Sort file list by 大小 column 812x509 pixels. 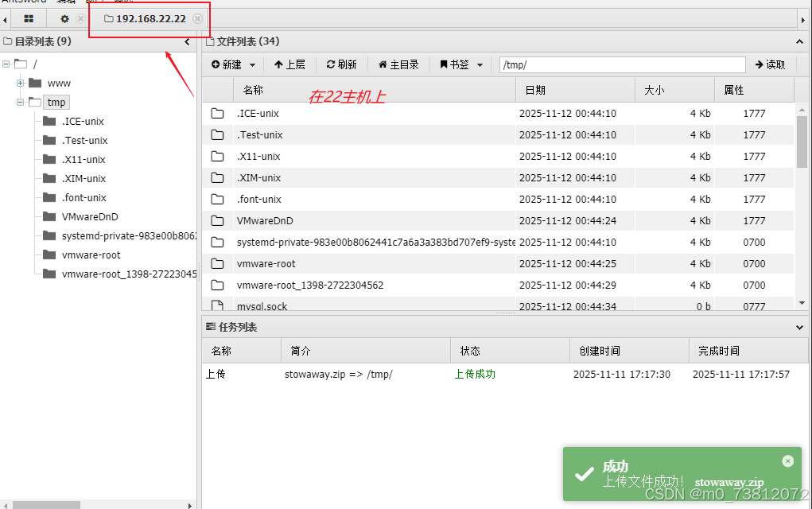pos(674,90)
